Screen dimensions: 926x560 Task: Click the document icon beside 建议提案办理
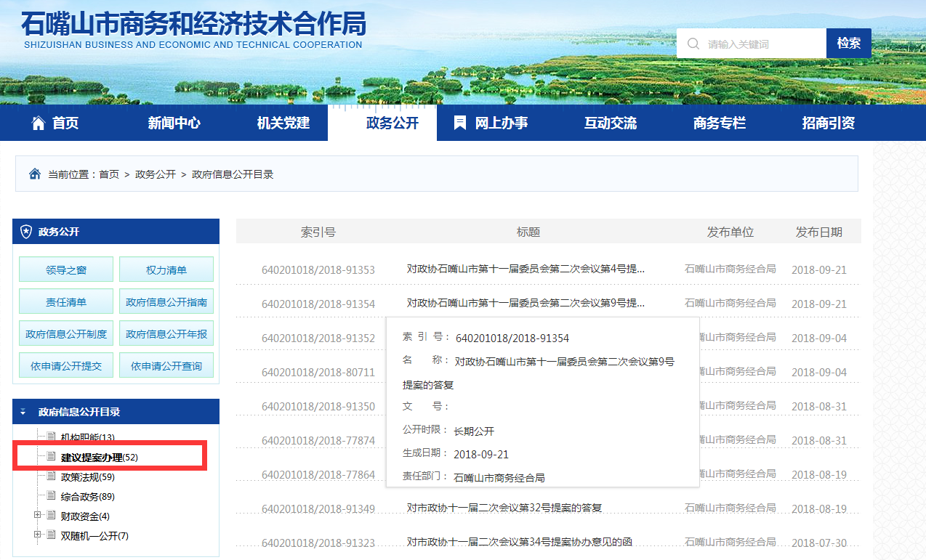(x=51, y=457)
